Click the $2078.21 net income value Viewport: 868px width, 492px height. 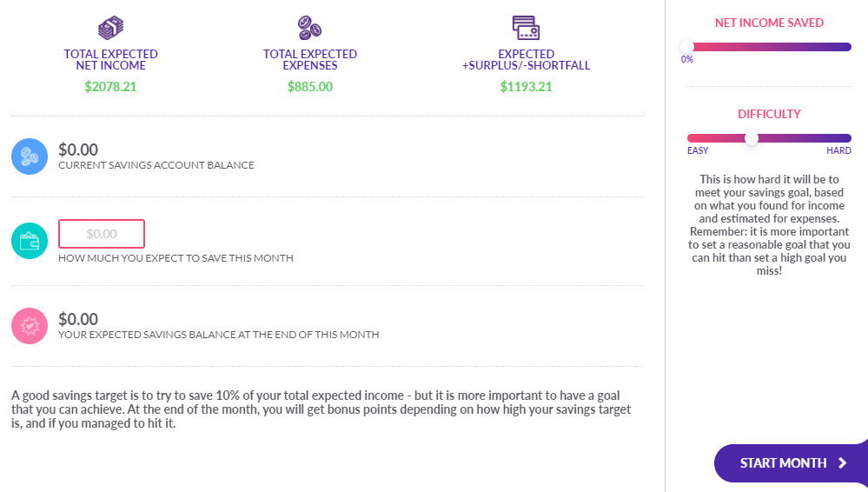[110, 87]
